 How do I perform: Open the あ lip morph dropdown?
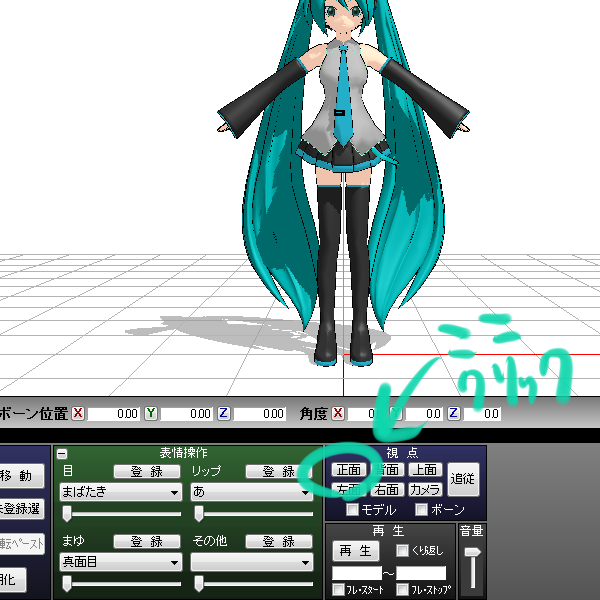pos(252,492)
